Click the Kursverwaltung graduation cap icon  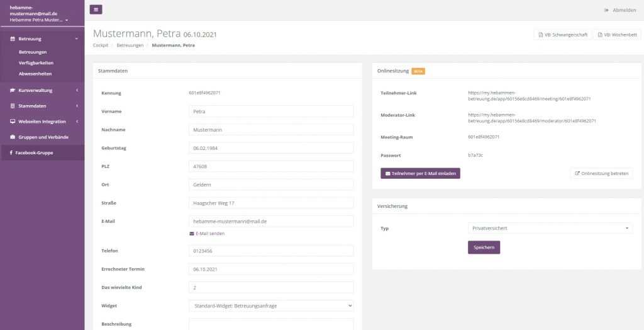pyautogui.click(x=13, y=90)
